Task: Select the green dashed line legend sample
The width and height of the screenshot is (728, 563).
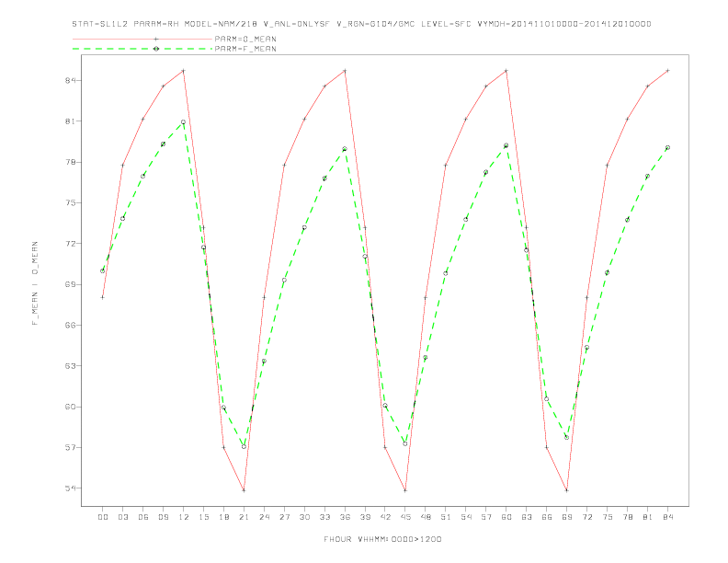Action: pos(142,49)
